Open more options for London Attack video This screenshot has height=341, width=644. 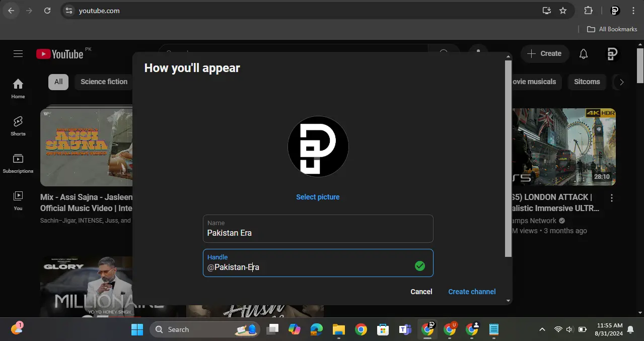click(612, 197)
